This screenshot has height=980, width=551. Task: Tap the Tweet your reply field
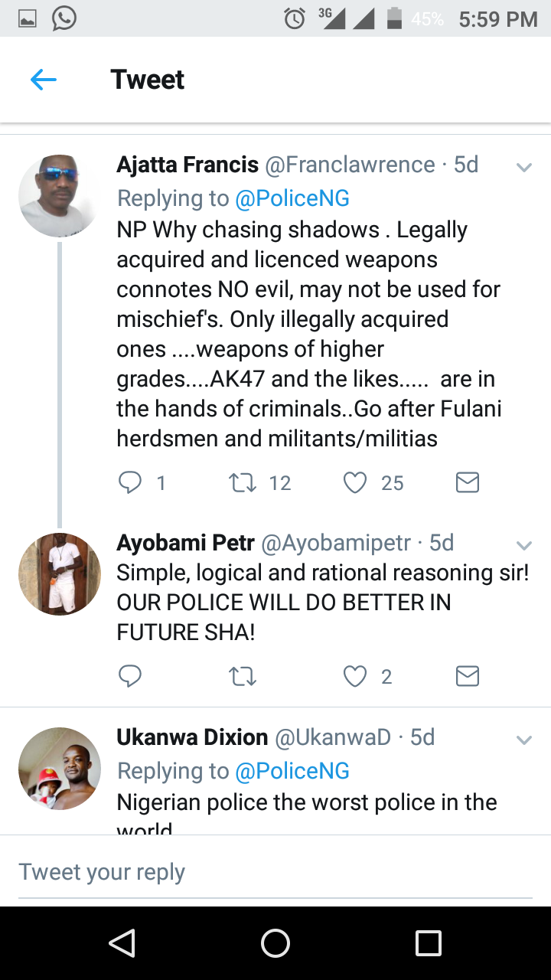coord(275,872)
